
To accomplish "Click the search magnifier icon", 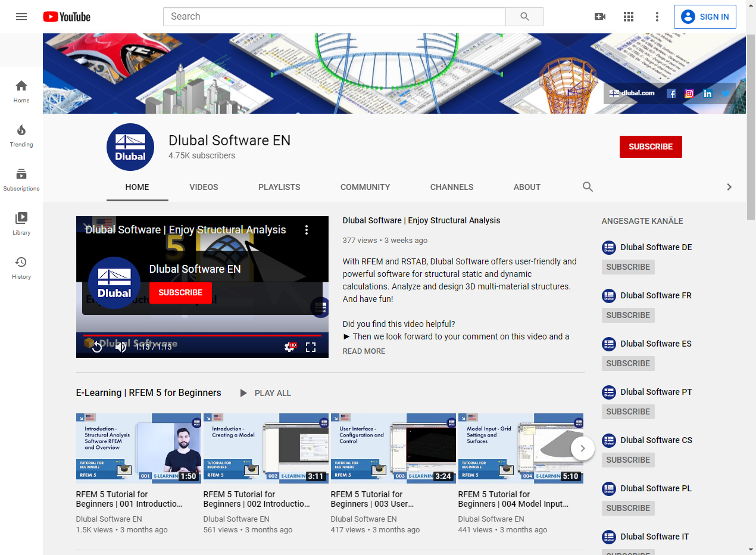I will [x=524, y=16].
